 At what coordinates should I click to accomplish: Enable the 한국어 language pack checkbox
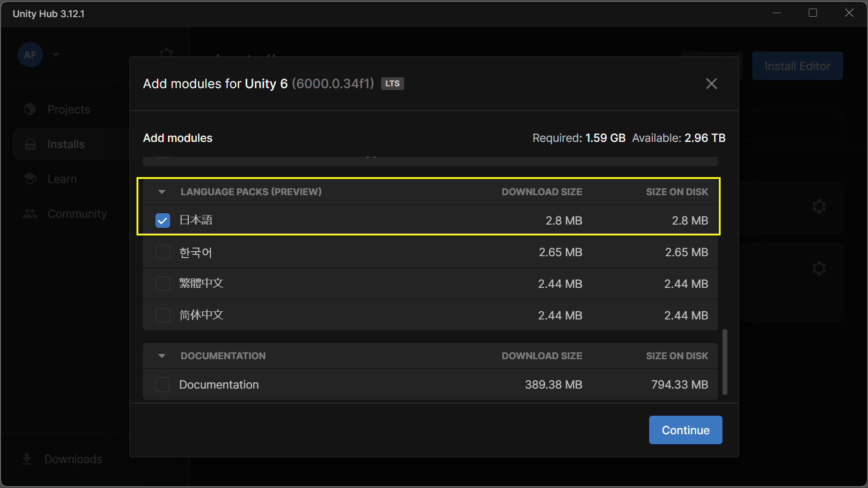point(163,252)
